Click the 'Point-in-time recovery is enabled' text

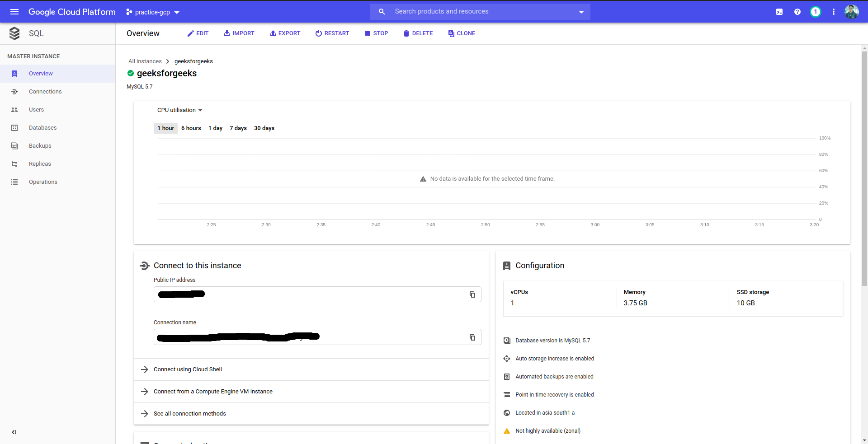[x=555, y=395]
